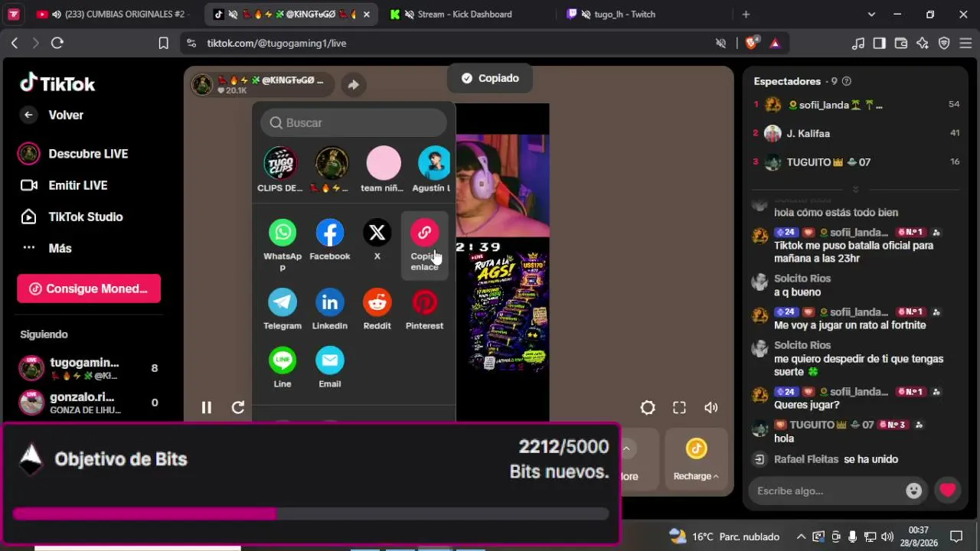Toggle the muted site sound in address bar
The height and width of the screenshot is (551, 980).
click(x=720, y=43)
